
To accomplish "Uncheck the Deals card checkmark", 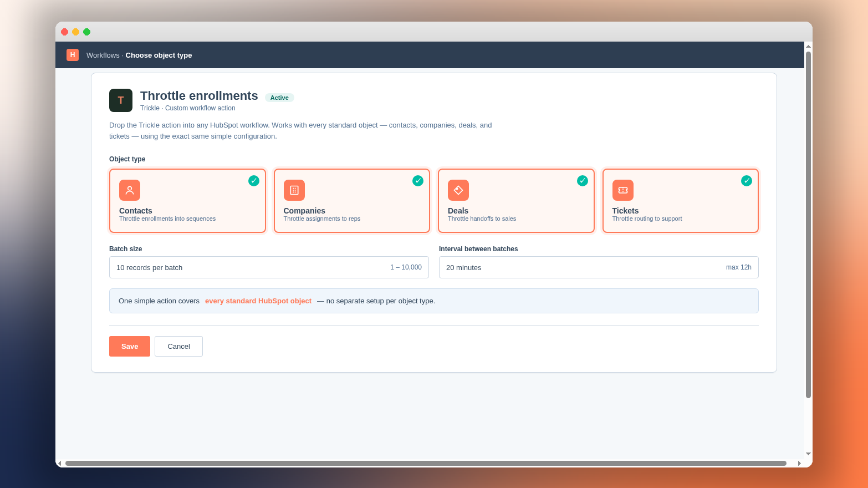I will pyautogui.click(x=583, y=181).
